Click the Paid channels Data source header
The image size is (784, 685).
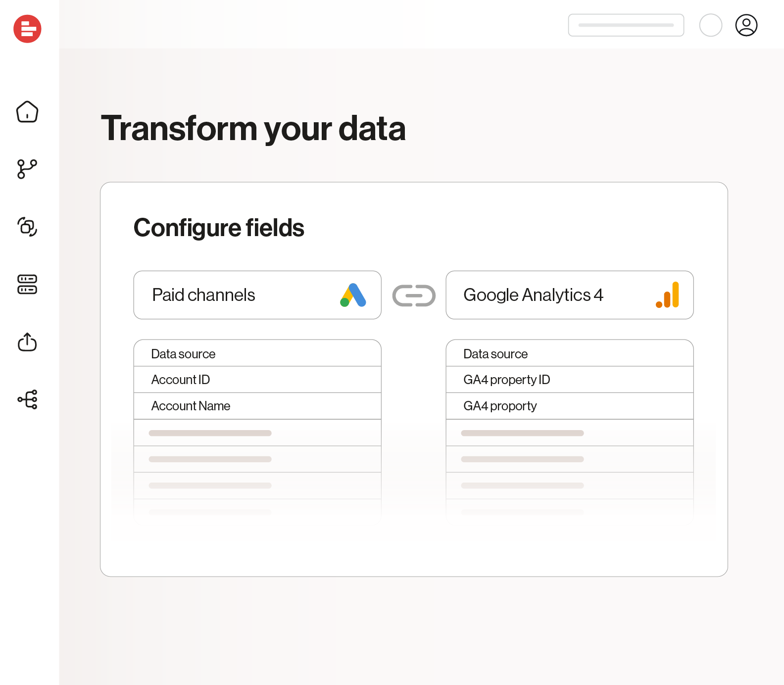pos(257,353)
